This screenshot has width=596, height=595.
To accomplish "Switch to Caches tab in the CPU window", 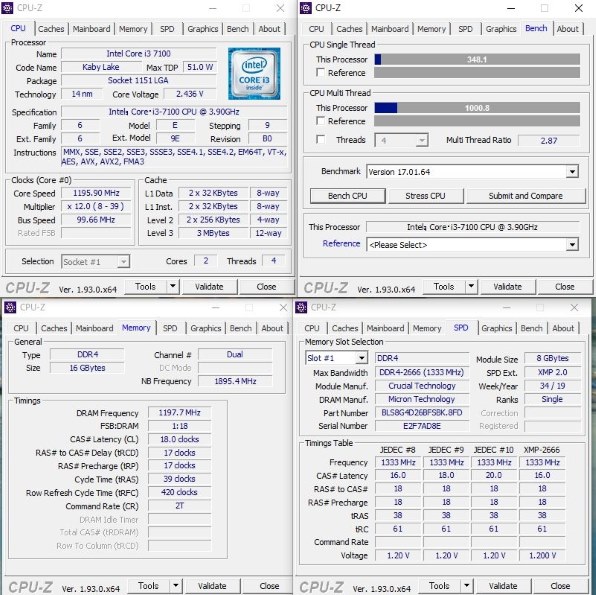I will (51, 29).
